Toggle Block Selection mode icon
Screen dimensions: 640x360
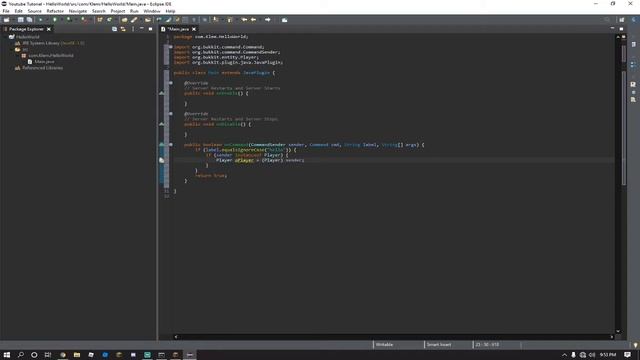(x=185, y=20)
